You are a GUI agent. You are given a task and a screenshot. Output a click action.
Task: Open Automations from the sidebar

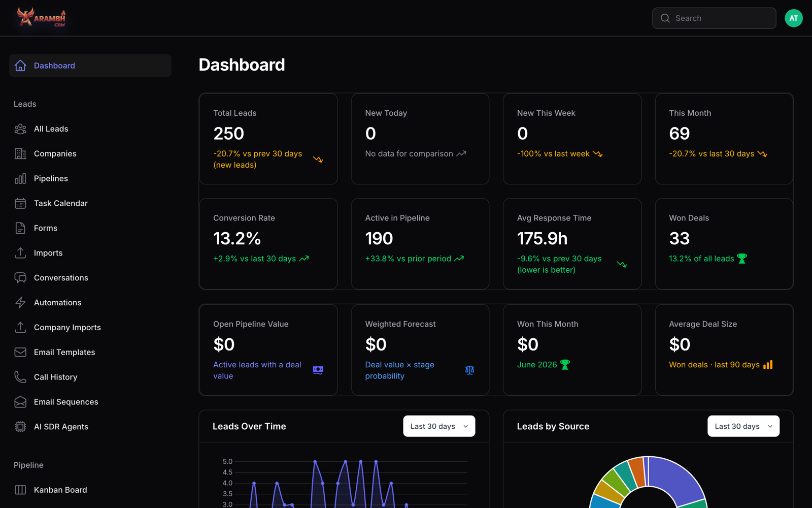(x=90, y=303)
